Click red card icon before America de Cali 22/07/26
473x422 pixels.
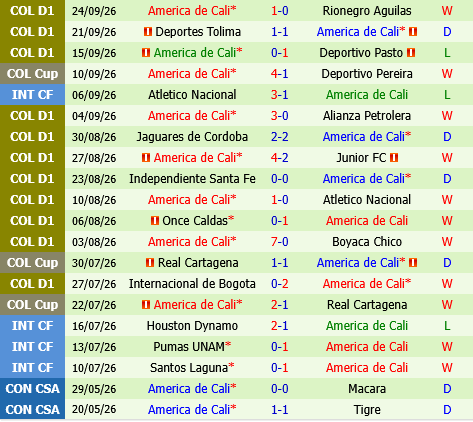[x=146, y=305]
